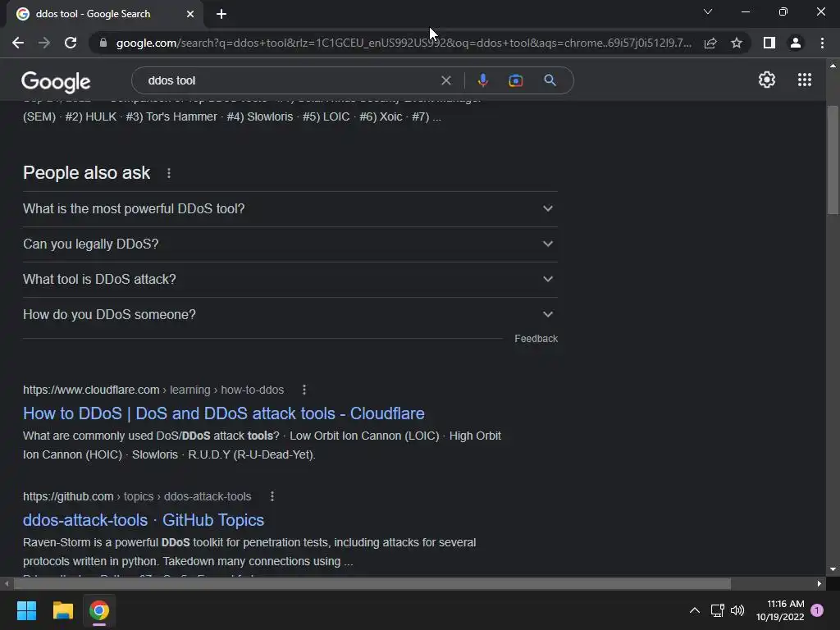
Task: View site info via the lock icon
Action: (x=103, y=43)
